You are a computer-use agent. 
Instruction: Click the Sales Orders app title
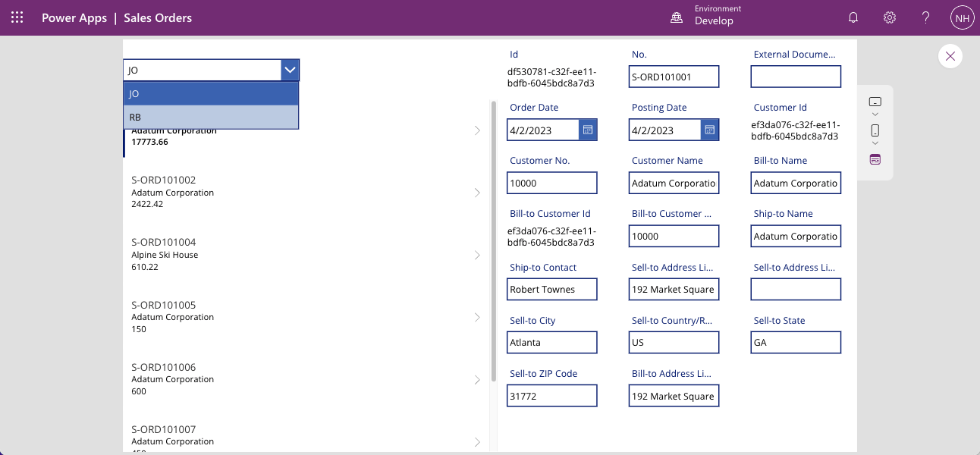(158, 17)
